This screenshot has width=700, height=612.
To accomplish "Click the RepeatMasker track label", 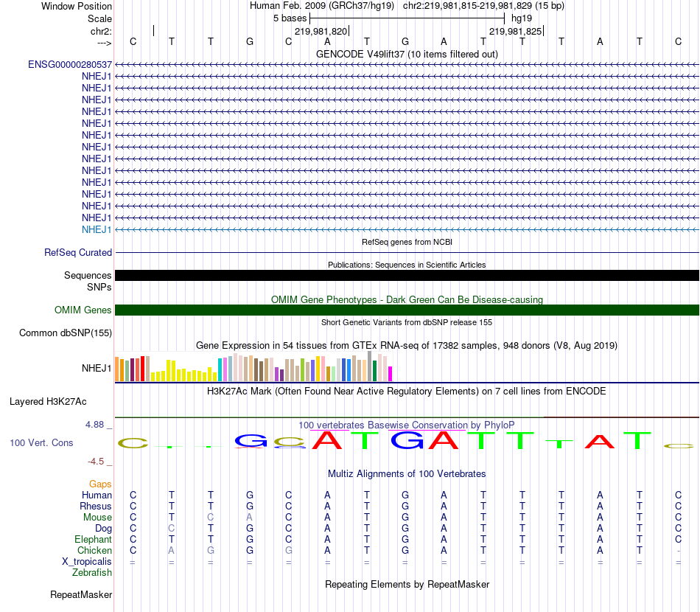I will click(x=81, y=594).
